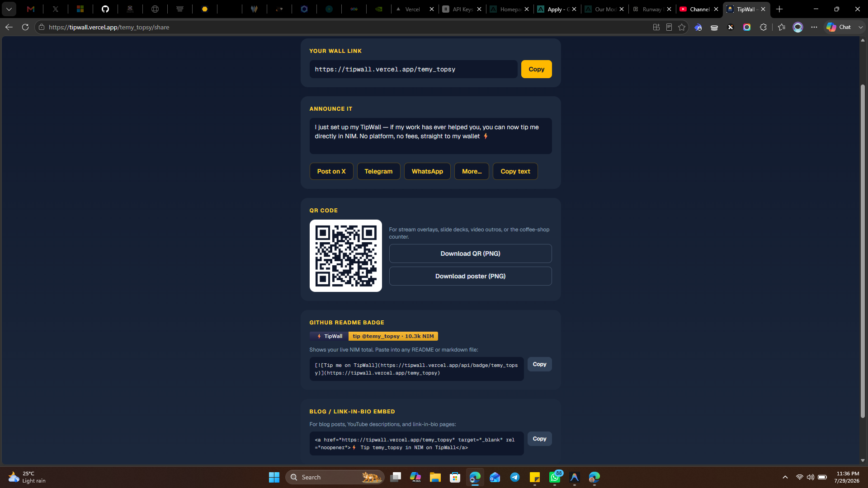Open the Favorites list icon
This screenshot has height=488, width=868.
[x=782, y=27]
